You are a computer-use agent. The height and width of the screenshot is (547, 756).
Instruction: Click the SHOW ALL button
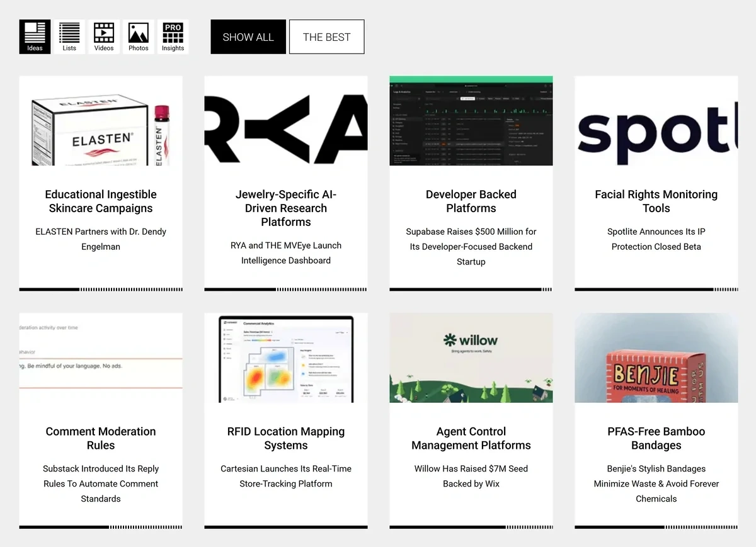coord(248,37)
